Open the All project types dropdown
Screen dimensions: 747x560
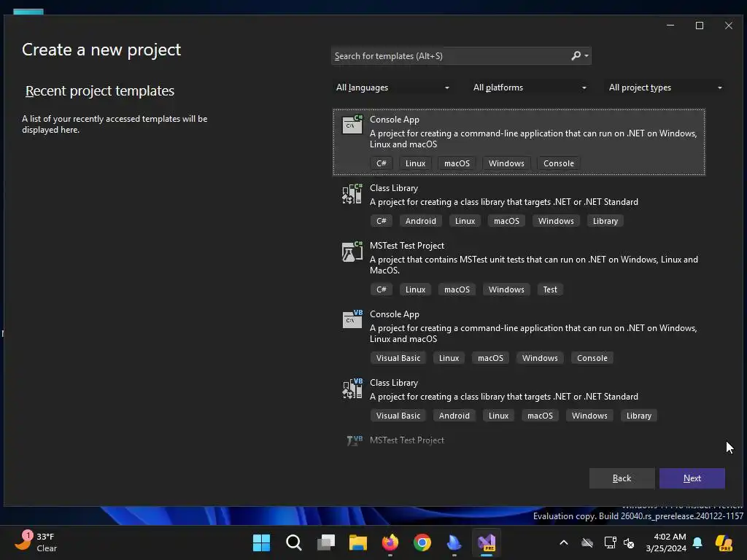(x=665, y=87)
